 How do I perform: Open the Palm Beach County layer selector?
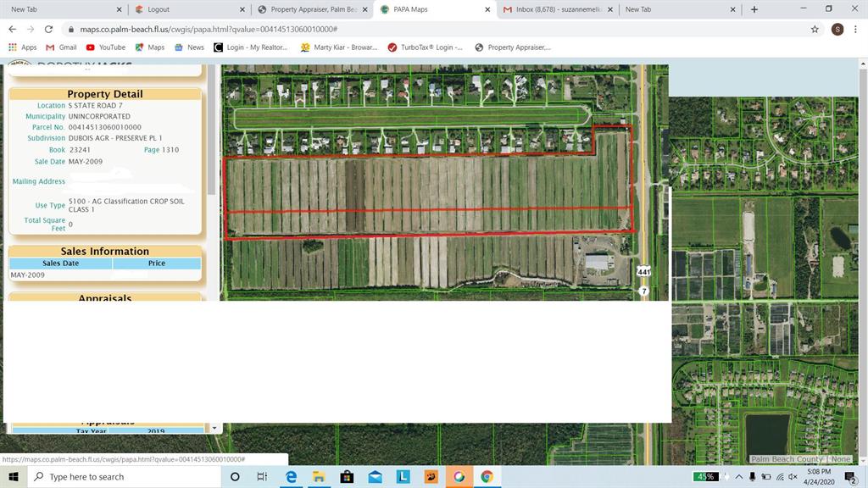[786, 459]
